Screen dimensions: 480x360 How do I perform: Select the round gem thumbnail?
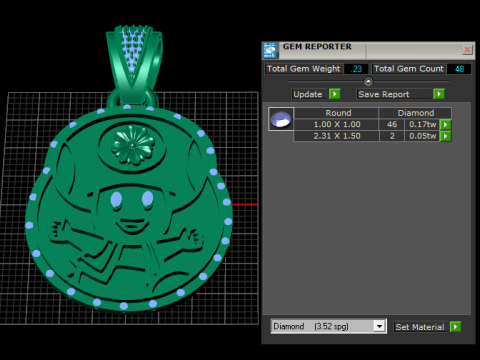[x=281, y=119]
